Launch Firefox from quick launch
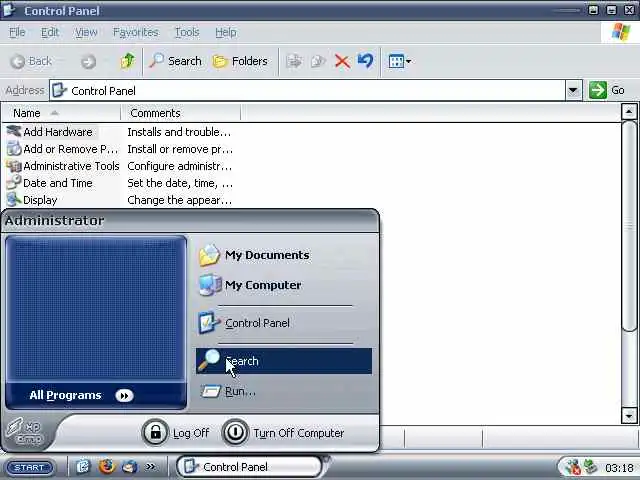Image resolution: width=640 pixels, height=480 pixels. [107, 466]
